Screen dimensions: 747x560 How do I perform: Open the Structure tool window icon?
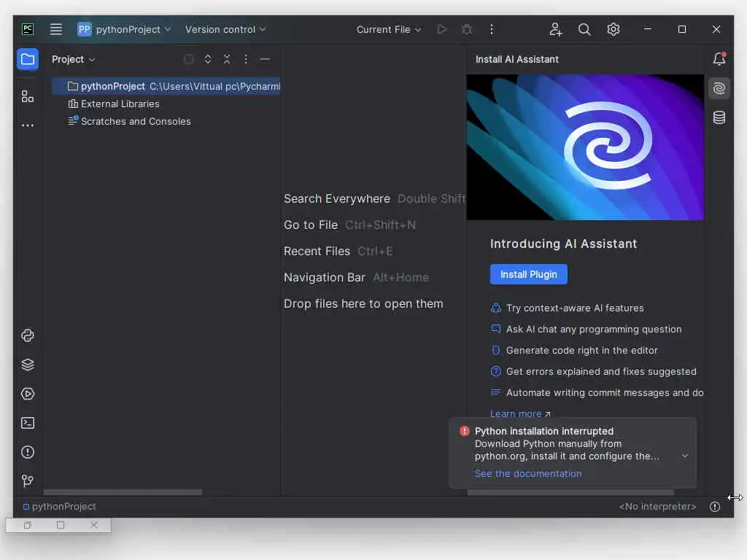[x=28, y=96]
